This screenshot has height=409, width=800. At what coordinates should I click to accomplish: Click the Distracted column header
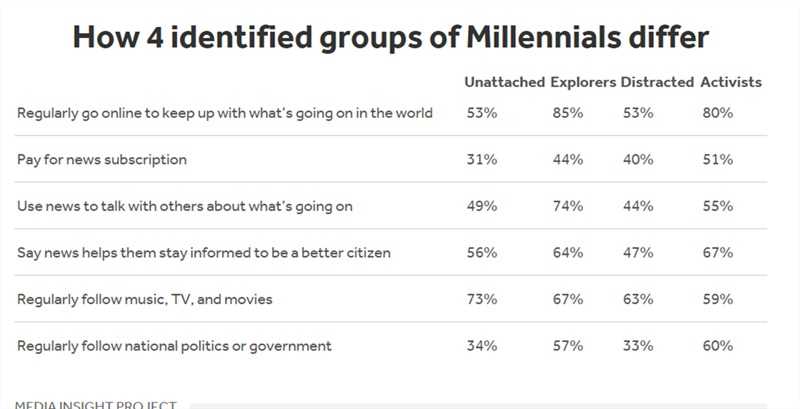tap(657, 82)
